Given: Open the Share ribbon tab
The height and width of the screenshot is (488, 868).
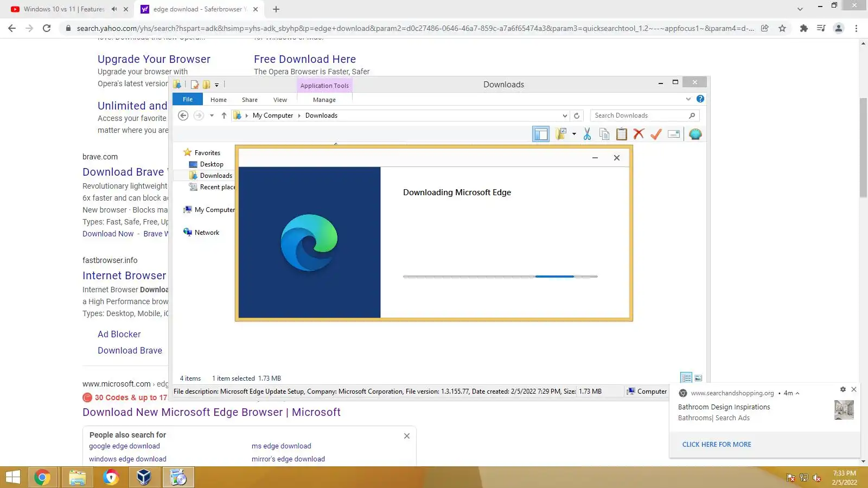Looking at the screenshot, I should (250, 100).
